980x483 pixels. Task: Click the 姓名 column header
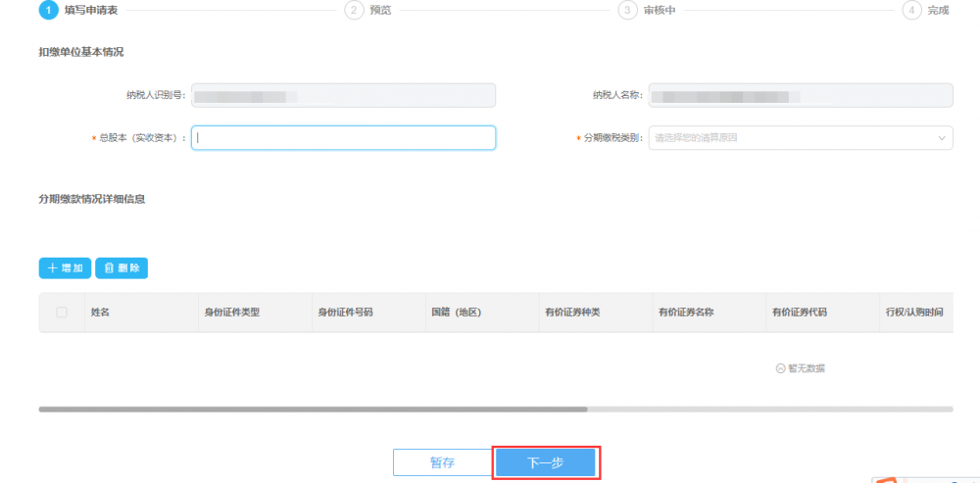pos(100,313)
